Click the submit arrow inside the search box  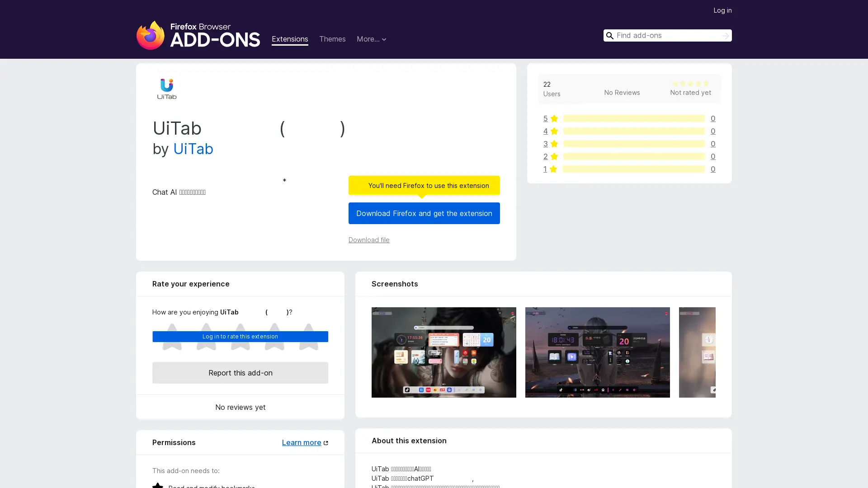pos(725,36)
